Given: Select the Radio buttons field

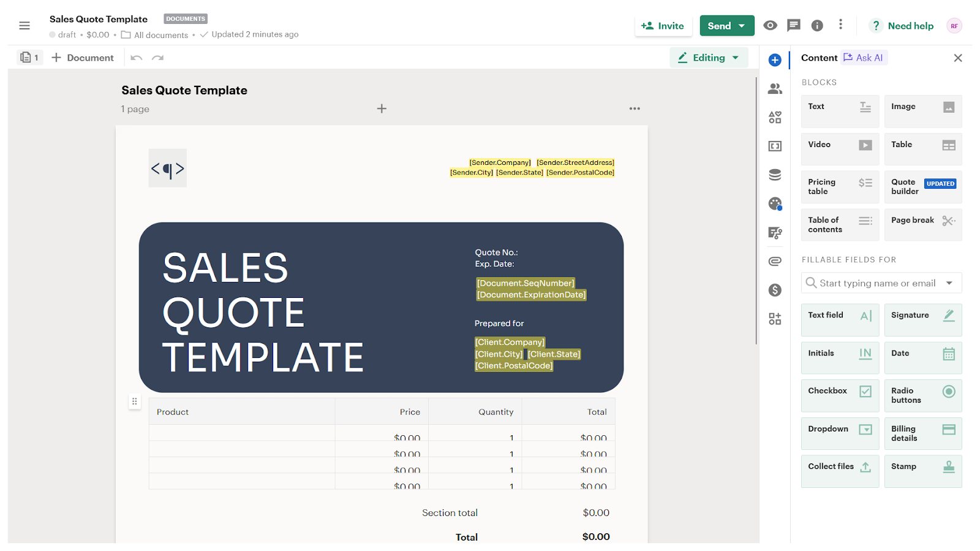Looking at the screenshot, I should coord(923,396).
